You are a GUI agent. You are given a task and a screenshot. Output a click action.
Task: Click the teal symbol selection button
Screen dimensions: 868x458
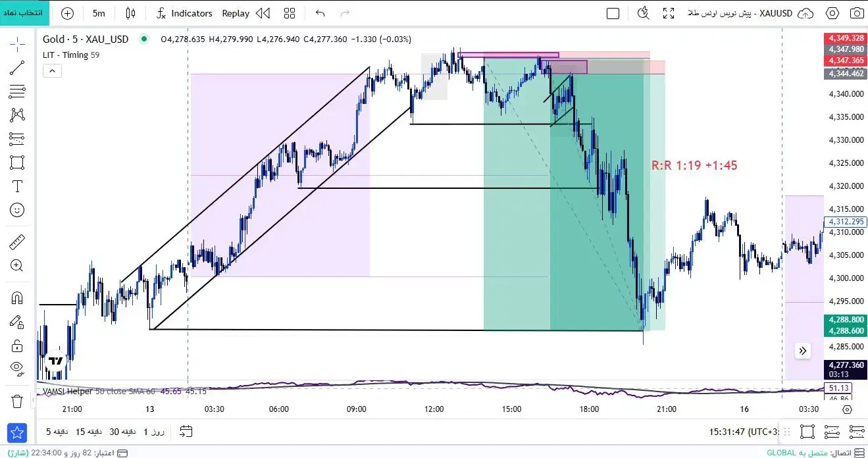(24, 13)
